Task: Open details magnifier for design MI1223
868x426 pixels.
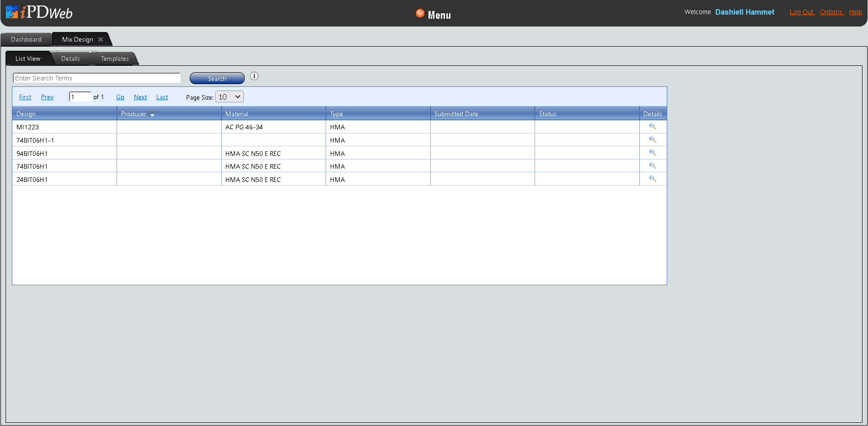Action: click(653, 127)
